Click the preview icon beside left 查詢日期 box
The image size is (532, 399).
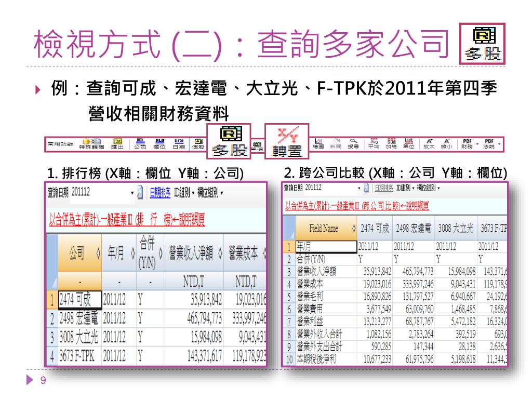(x=140, y=192)
